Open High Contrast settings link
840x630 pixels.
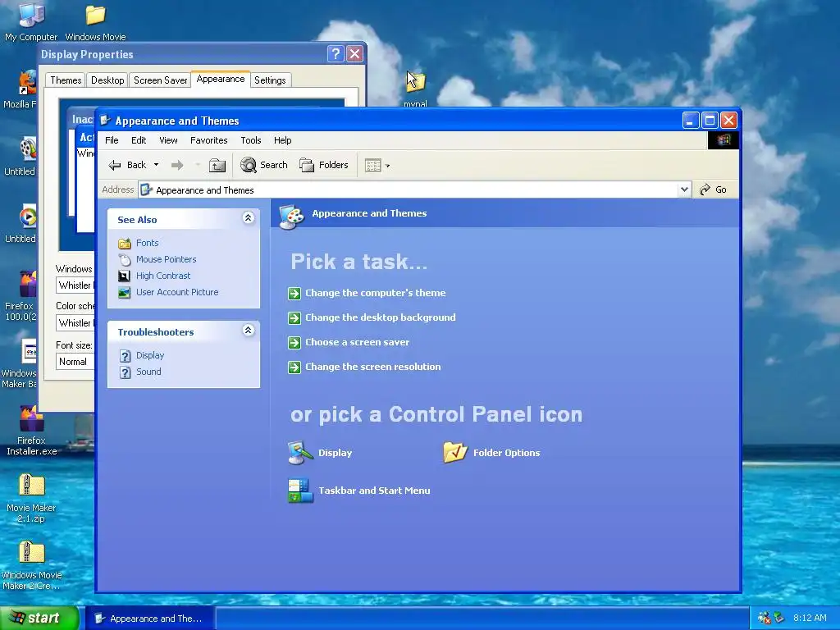163,276
